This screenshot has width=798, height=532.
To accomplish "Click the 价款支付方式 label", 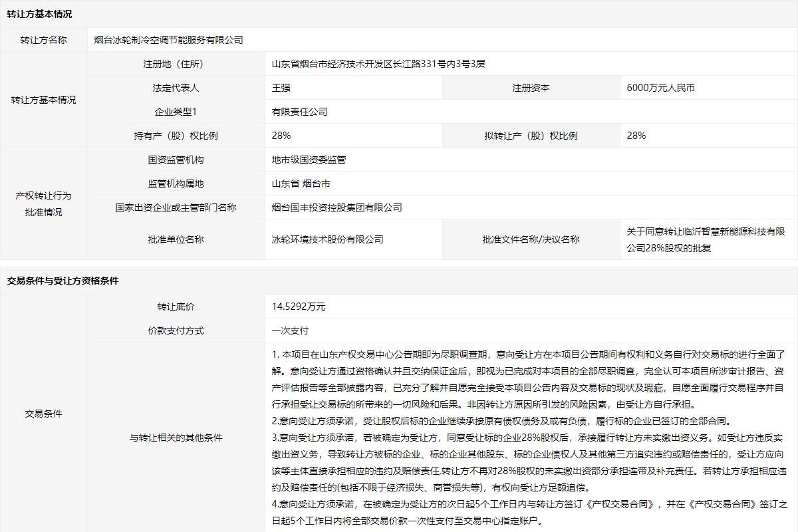I will [x=176, y=331].
